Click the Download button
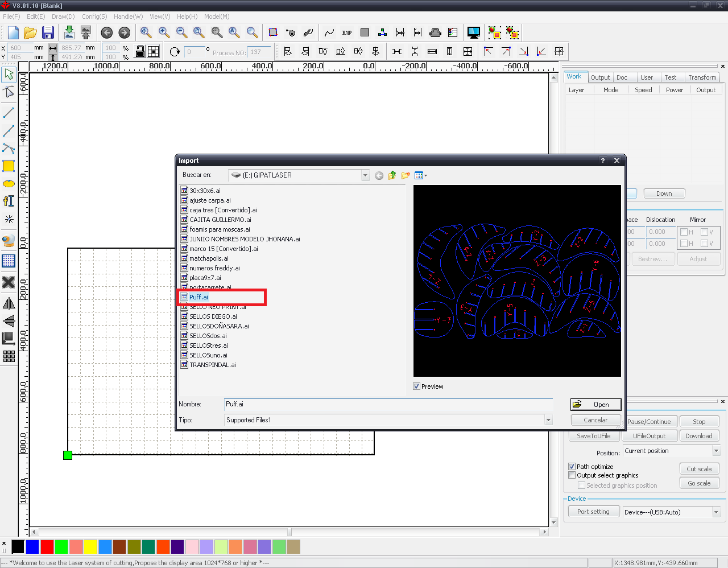This screenshot has width=728, height=568. click(x=699, y=436)
